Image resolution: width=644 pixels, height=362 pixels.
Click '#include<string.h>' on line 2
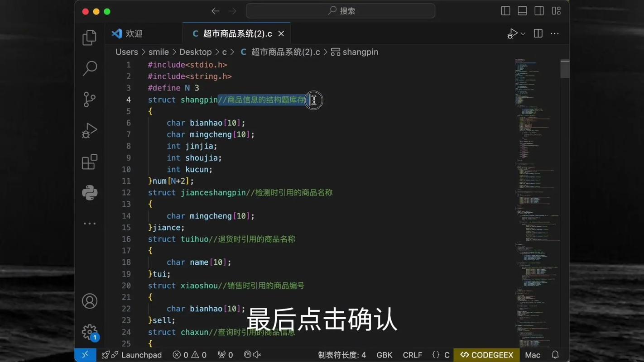click(x=190, y=76)
